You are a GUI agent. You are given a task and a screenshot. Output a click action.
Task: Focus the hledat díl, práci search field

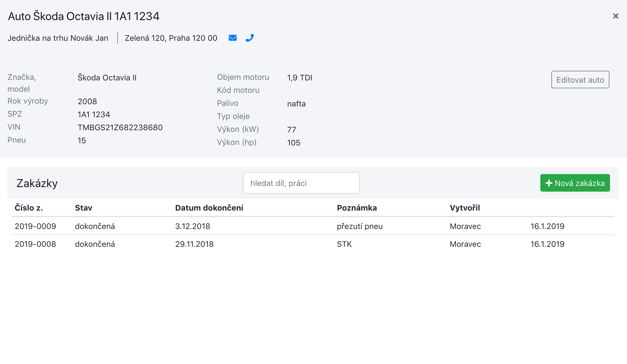(x=301, y=183)
